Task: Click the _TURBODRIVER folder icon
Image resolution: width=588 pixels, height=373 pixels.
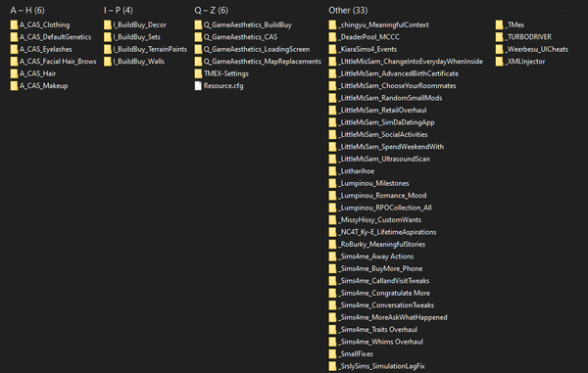Action: 499,37
